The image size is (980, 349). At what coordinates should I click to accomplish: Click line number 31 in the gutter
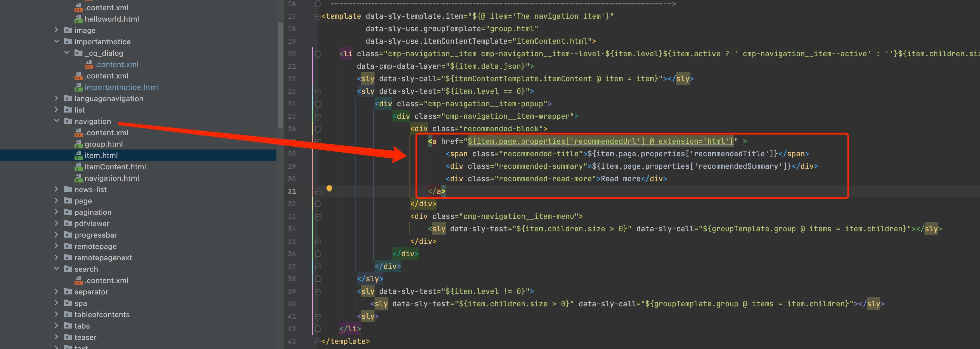tap(292, 191)
